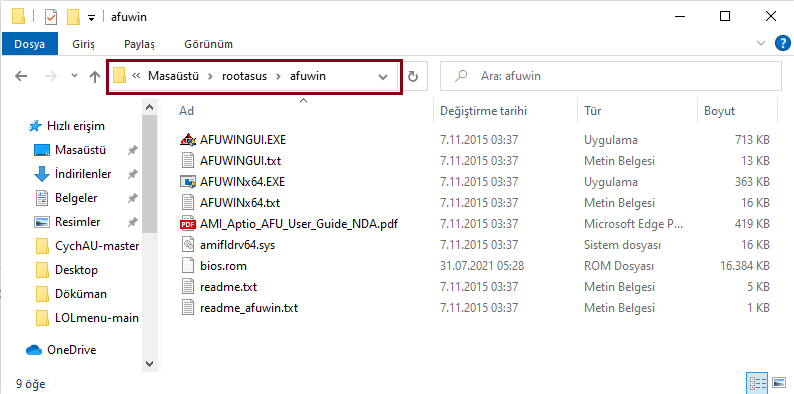Click the AFUWINGUI.EXE application icon
Screen dimensions: 794x394
pyautogui.click(x=188, y=140)
